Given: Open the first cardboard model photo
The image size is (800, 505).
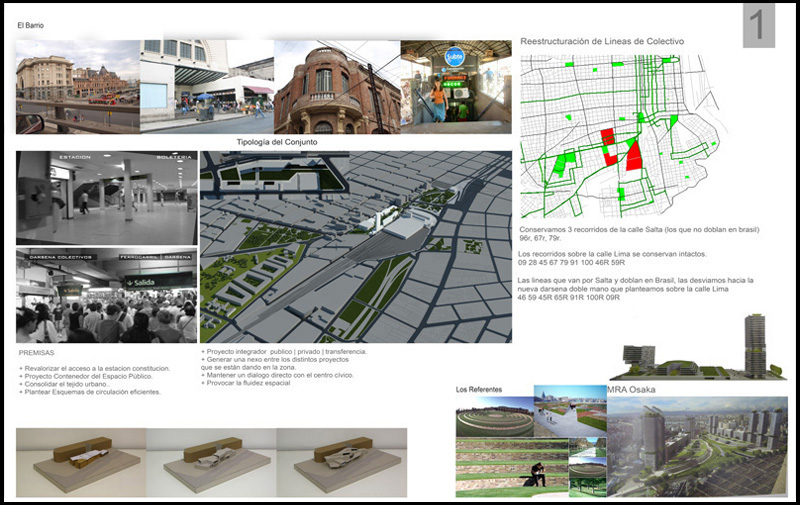Looking at the screenshot, I should pyautogui.click(x=81, y=463).
